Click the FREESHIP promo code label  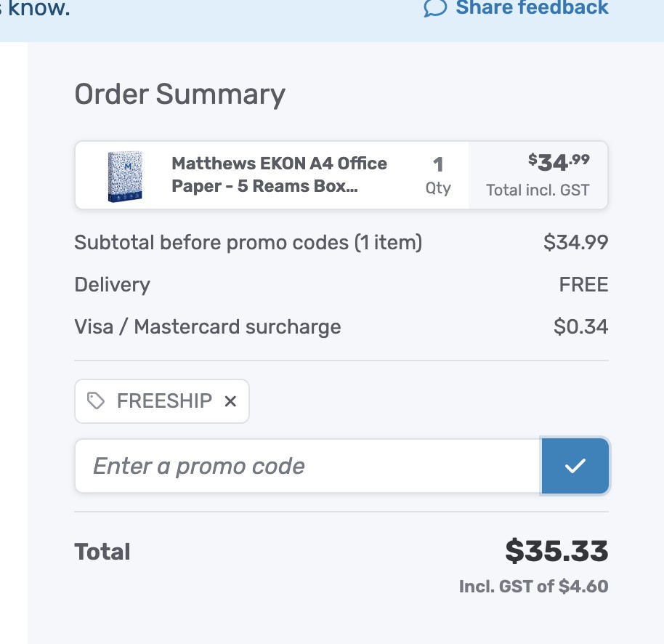[x=164, y=401]
